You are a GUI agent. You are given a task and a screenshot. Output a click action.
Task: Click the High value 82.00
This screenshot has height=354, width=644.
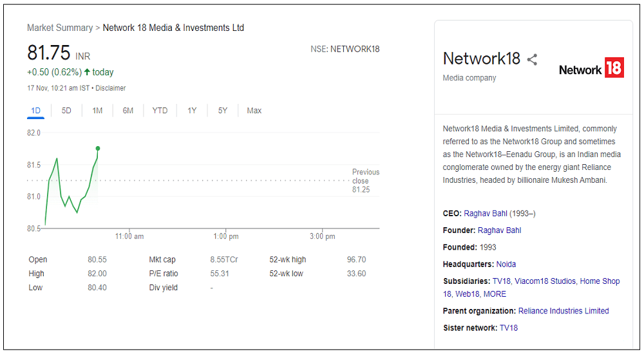click(97, 274)
